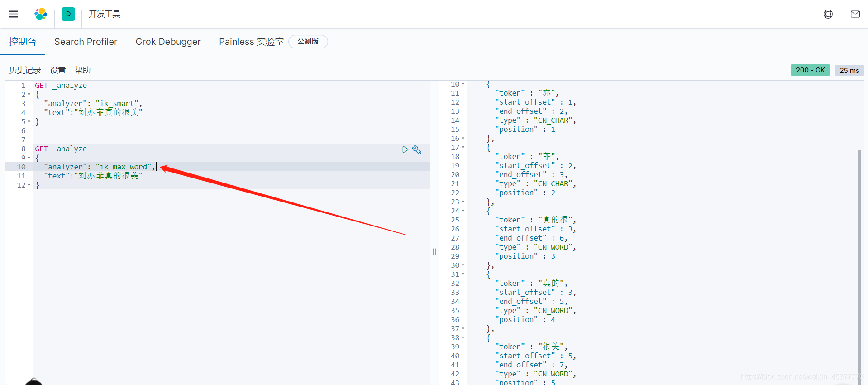This screenshot has width=868, height=385.
Task: Click the "position" : 1 output line
Action: pos(525,130)
